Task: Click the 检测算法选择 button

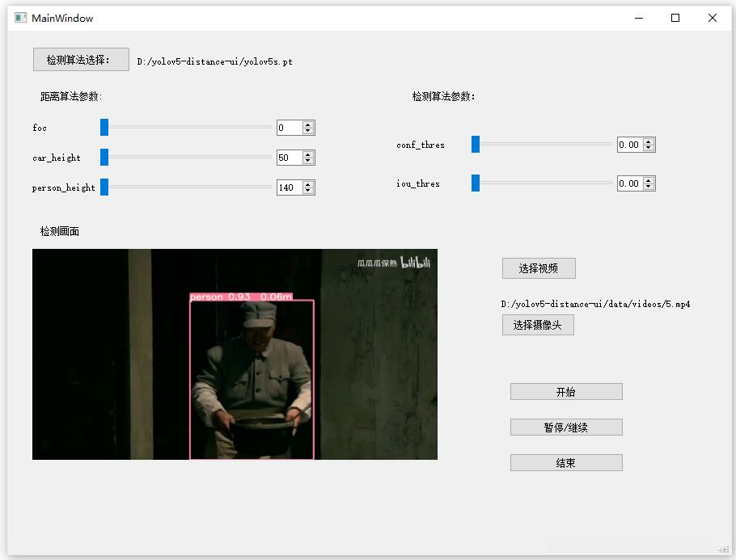Action: (81, 60)
